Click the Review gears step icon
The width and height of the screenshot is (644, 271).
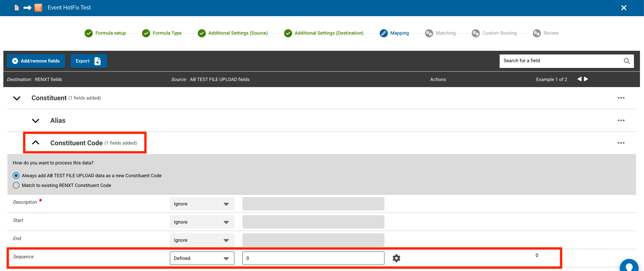coord(537,33)
